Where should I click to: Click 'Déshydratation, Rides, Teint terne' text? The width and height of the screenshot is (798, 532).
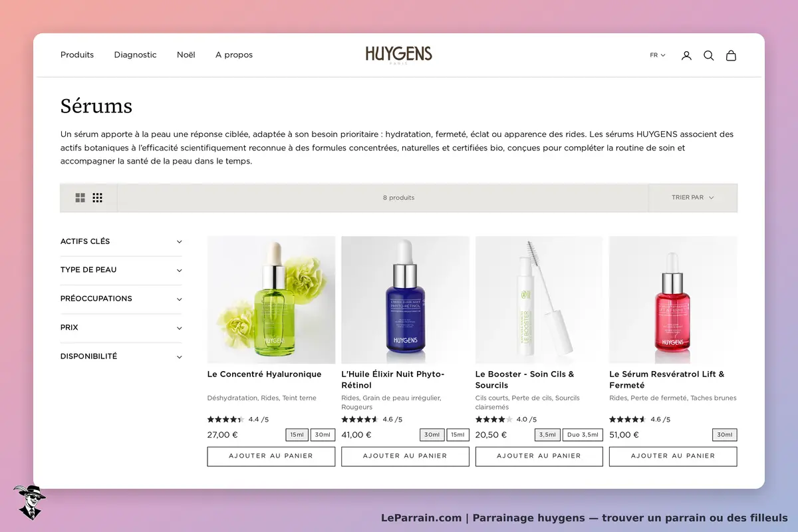tap(262, 398)
